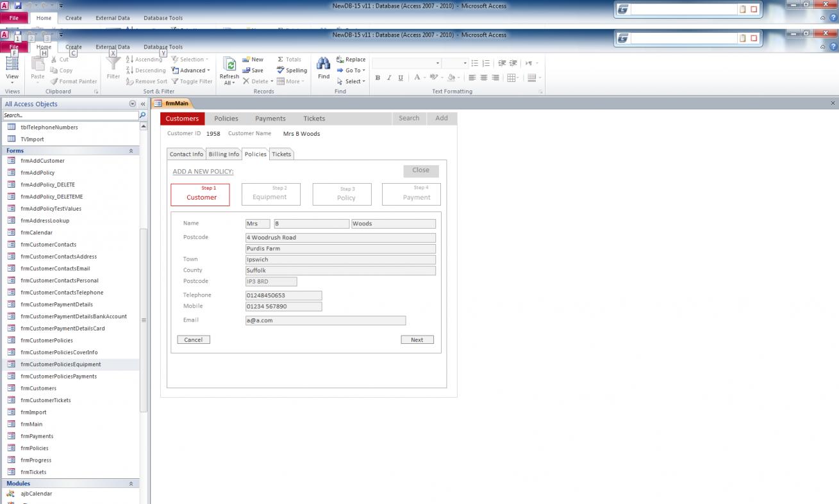Click the Town field showing Ipswich
Image resolution: width=839 pixels, height=504 pixels.
pyautogui.click(x=340, y=260)
